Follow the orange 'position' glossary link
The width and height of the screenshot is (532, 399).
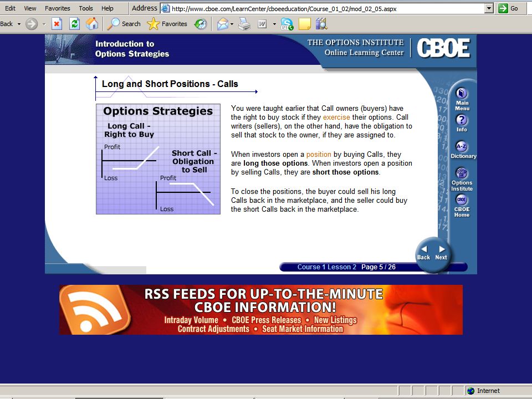tap(319, 155)
